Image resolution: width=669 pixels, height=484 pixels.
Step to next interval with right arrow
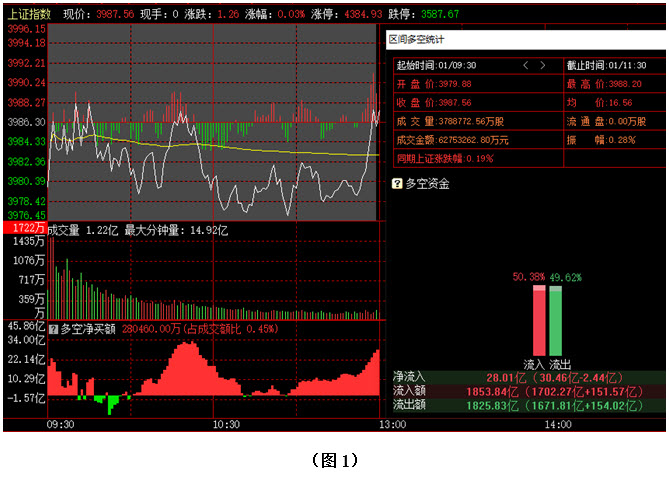click(542, 65)
